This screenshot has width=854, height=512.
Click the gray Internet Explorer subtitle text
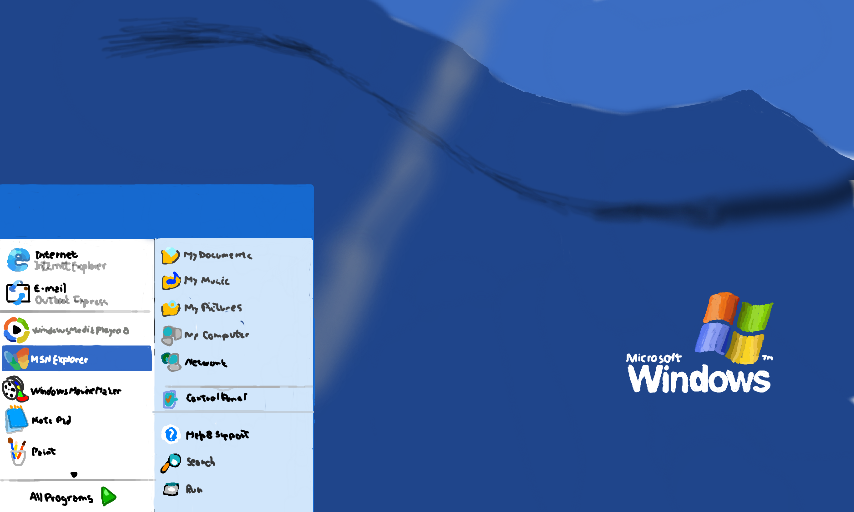click(x=70, y=266)
